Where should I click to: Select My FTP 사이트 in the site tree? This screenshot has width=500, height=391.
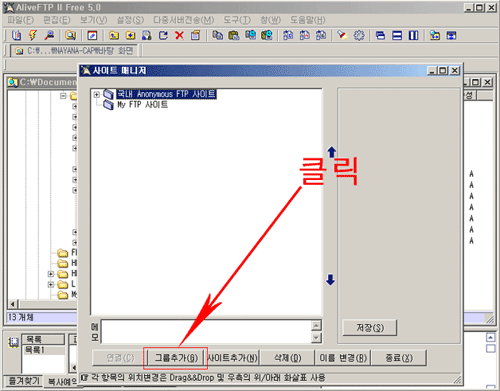point(142,105)
